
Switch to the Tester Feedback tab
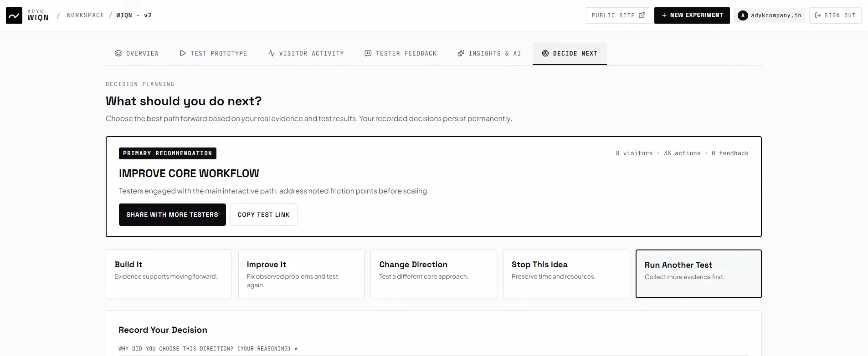[x=401, y=54]
